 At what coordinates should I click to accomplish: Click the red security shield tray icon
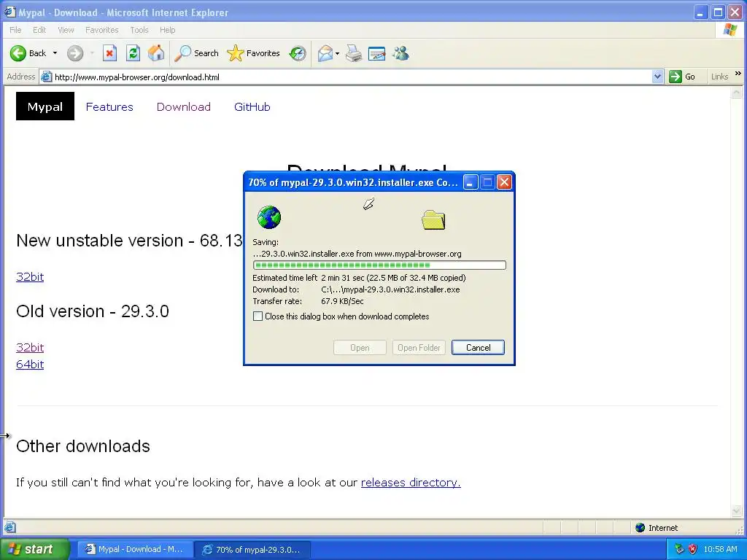point(692,549)
